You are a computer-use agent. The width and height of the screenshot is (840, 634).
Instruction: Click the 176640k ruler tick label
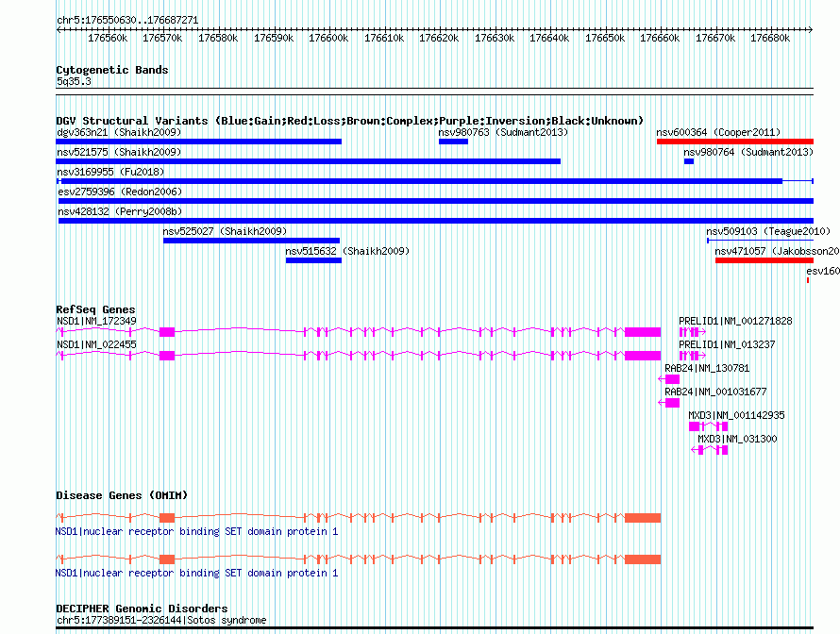(x=549, y=39)
